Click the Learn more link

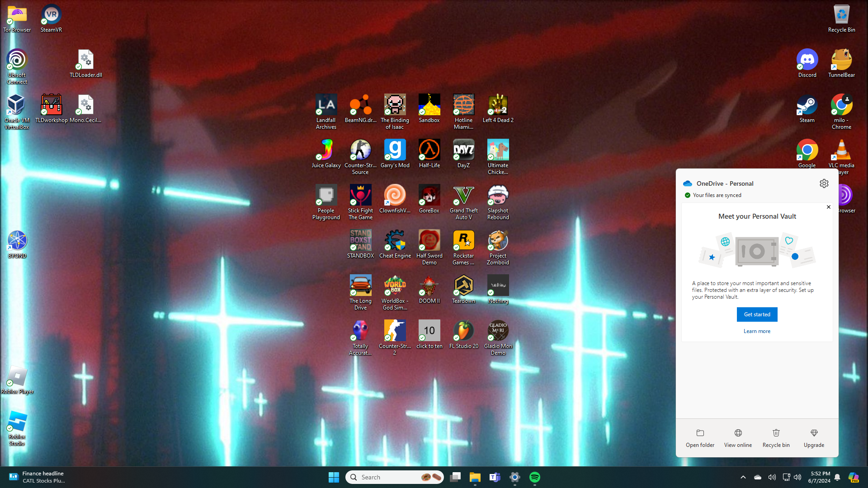pos(757,331)
